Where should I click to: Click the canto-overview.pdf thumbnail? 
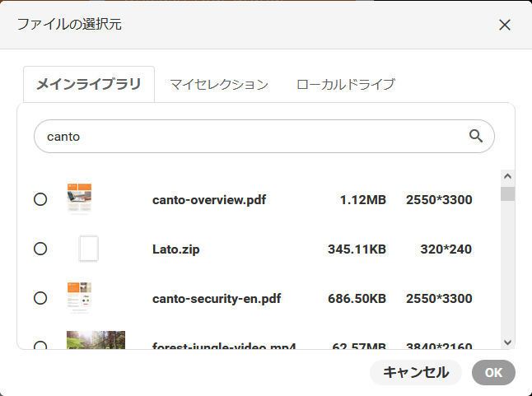click(x=79, y=199)
